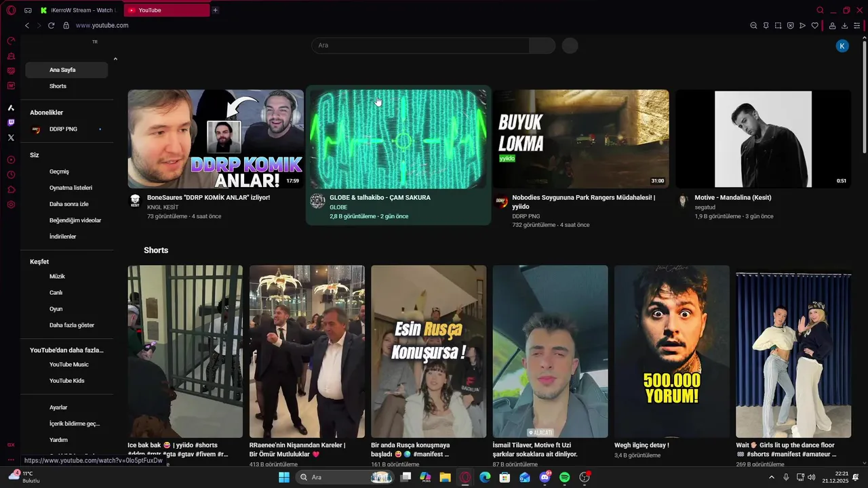Open Opera sidebar Settings gear icon
This screenshot has width=868, height=488.
tap(11, 205)
